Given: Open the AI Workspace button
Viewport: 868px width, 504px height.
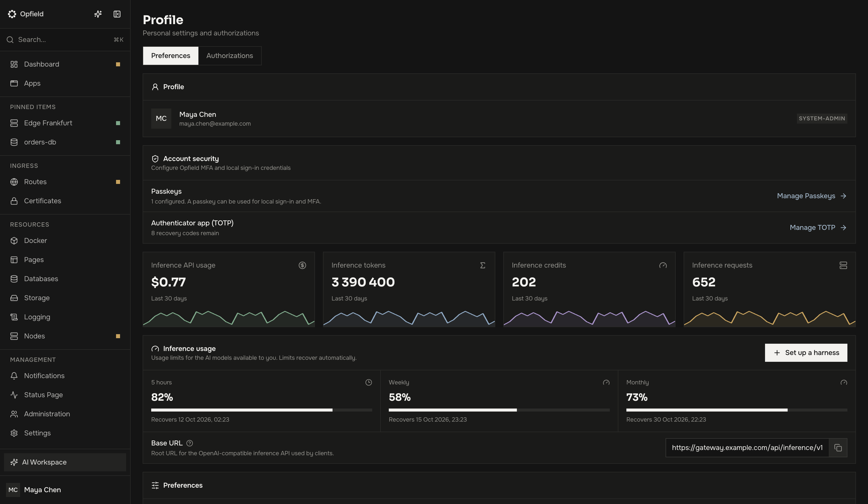Looking at the screenshot, I should [x=65, y=462].
